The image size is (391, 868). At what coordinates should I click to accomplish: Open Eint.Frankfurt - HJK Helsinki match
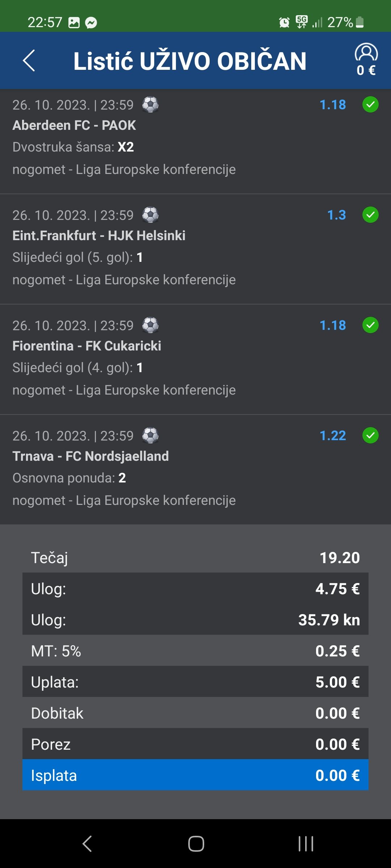[x=99, y=235]
